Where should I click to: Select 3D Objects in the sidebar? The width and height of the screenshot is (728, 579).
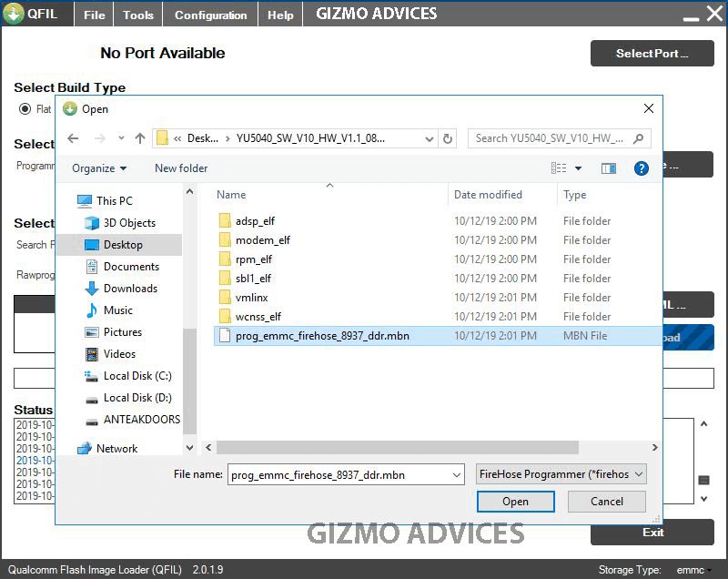129,223
